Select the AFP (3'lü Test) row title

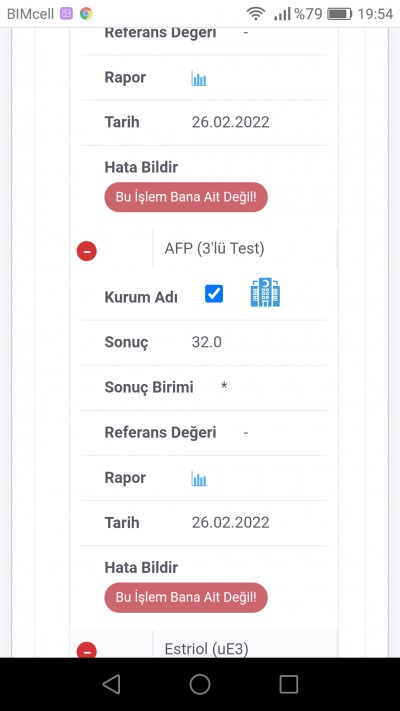coord(215,248)
